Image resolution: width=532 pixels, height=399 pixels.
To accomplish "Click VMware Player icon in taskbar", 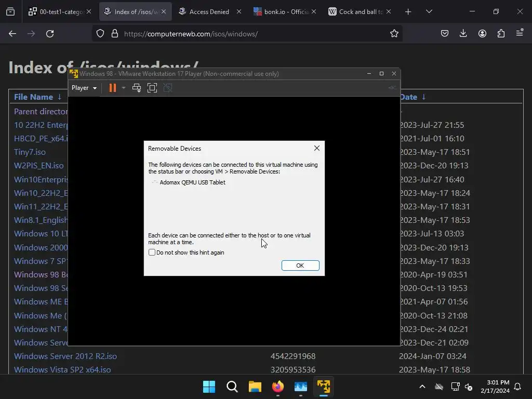I will [x=324, y=387].
